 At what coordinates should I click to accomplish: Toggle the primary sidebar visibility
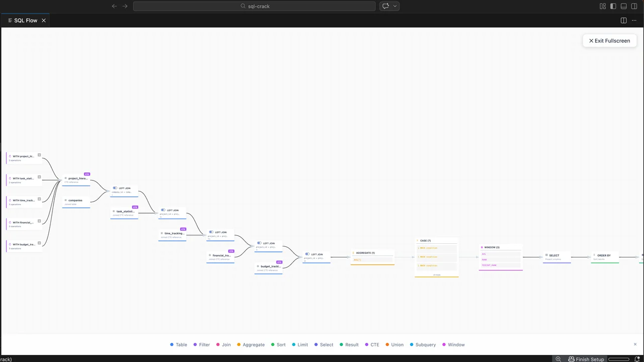coord(613,6)
